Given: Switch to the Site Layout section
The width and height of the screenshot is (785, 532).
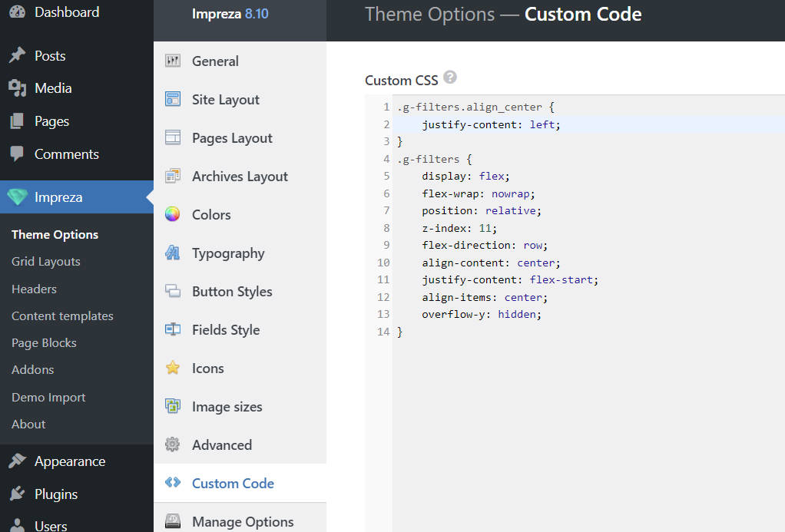Looking at the screenshot, I should click(x=240, y=99).
